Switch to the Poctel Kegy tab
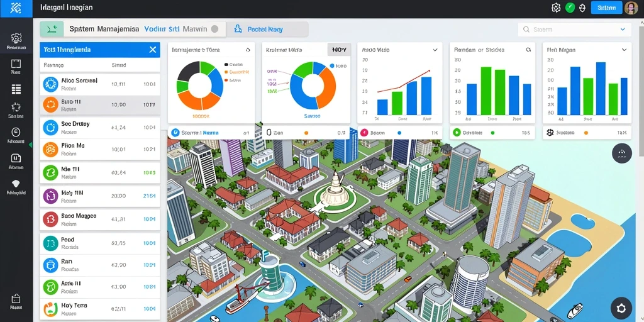 click(x=267, y=30)
